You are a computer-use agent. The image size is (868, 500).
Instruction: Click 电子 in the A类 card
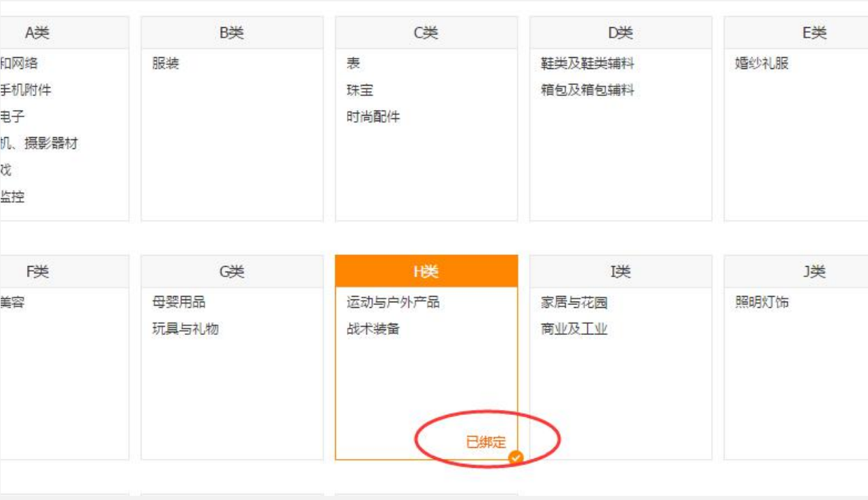coord(13,117)
